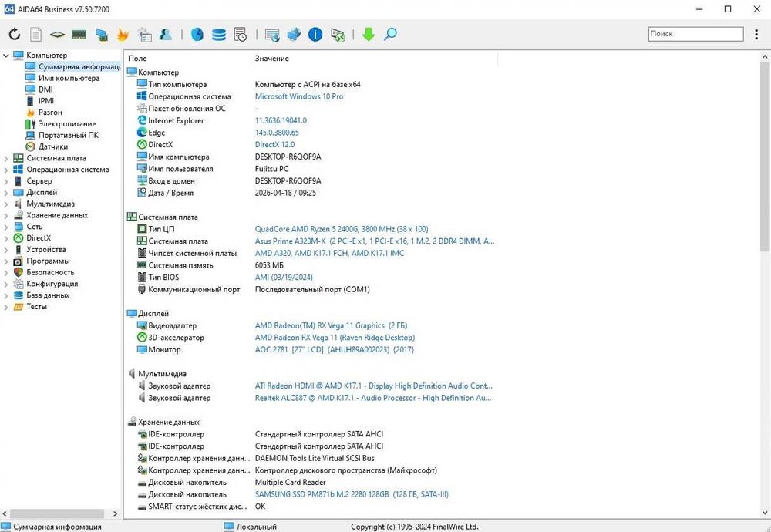Expand the Сеть tree node
The image size is (771, 532).
pyautogui.click(x=6, y=227)
